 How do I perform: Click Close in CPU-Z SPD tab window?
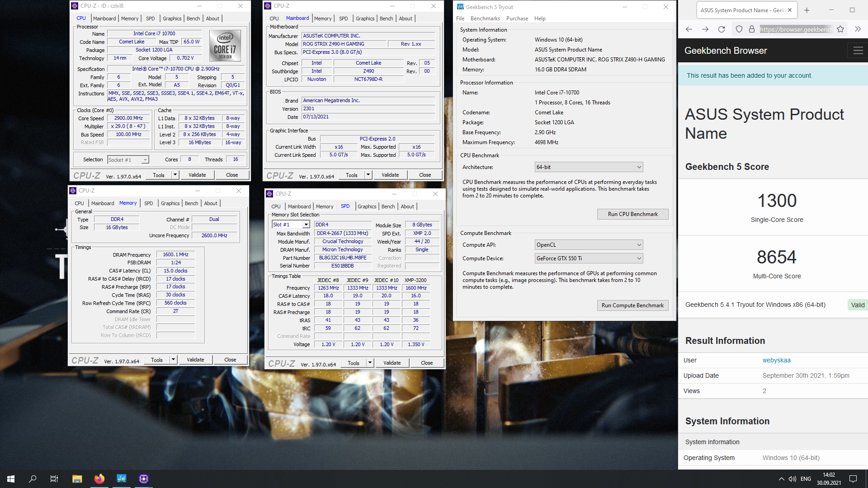427,363
